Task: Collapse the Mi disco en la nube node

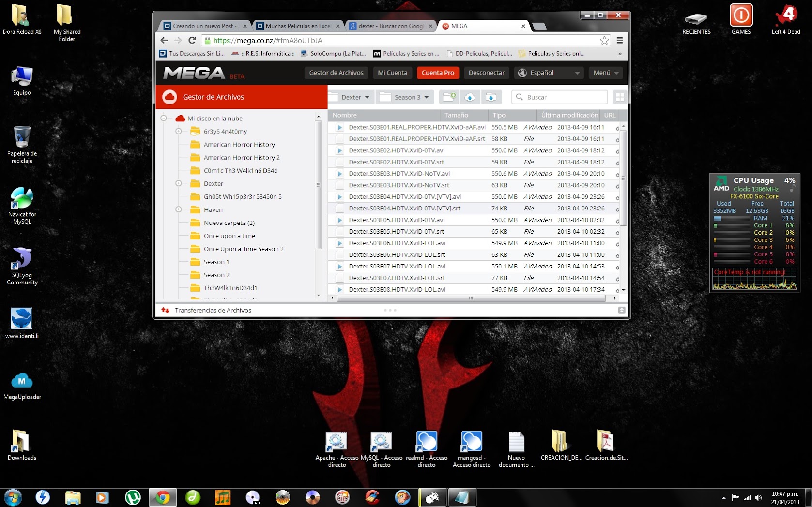Action: (164, 119)
